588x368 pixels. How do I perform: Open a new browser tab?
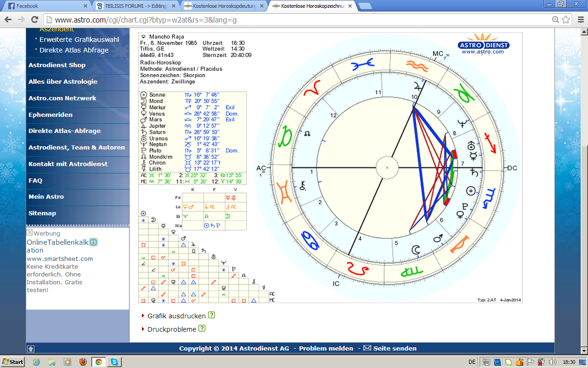pyautogui.click(x=365, y=6)
